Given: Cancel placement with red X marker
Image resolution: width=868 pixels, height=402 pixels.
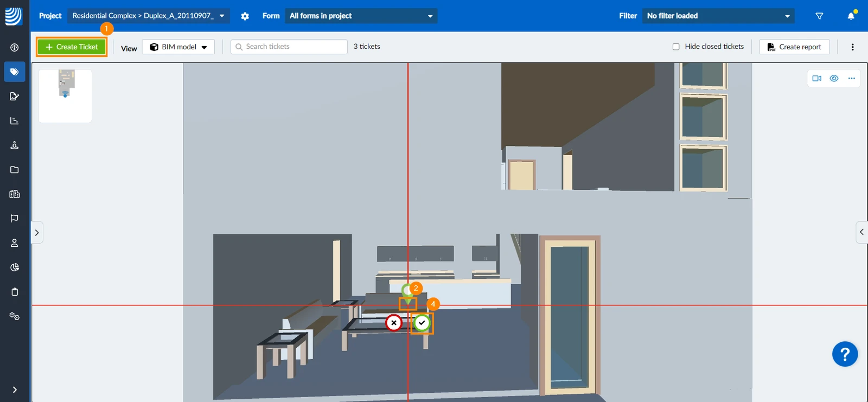Looking at the screenshot, I should [394, 323].
